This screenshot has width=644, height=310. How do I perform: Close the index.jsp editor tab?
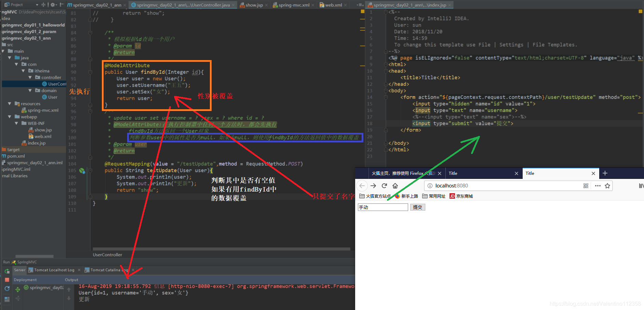(450, 5)
